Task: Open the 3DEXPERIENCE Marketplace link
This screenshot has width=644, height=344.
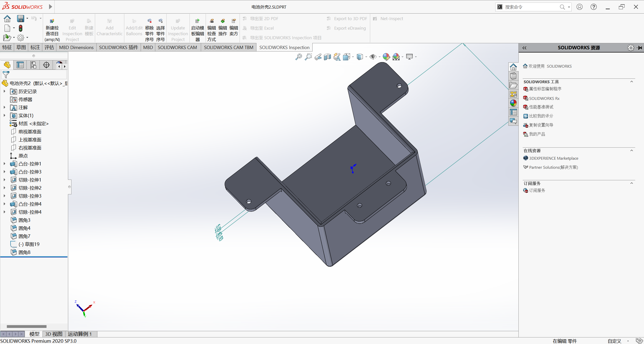Action: 553,158
